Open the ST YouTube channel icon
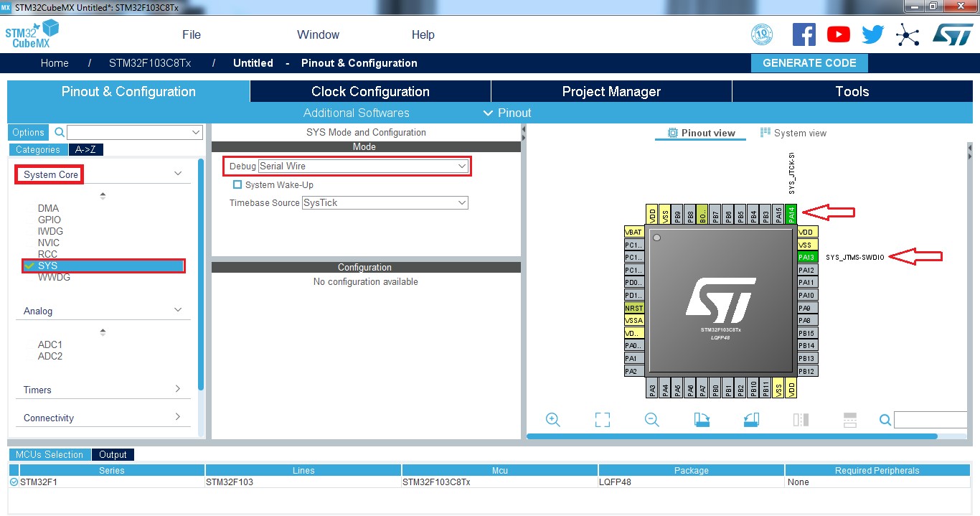The image size is (980, 516). tap(837, 34)
